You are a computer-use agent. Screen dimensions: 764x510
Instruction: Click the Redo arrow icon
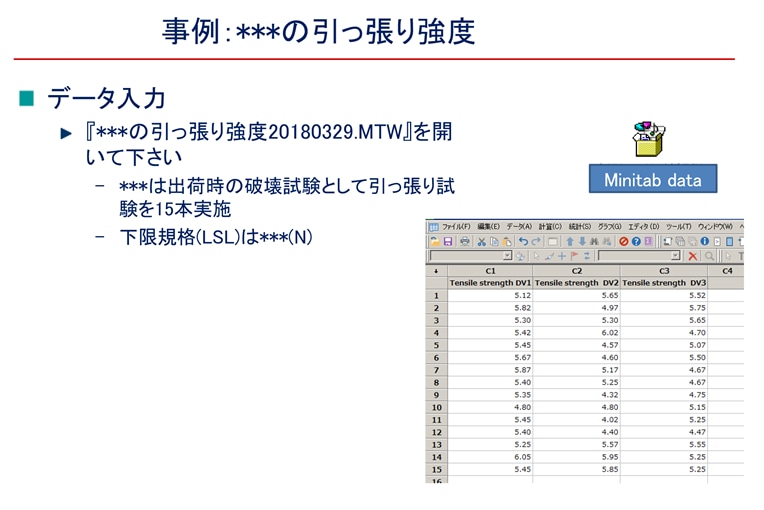[x=536, y=242]
